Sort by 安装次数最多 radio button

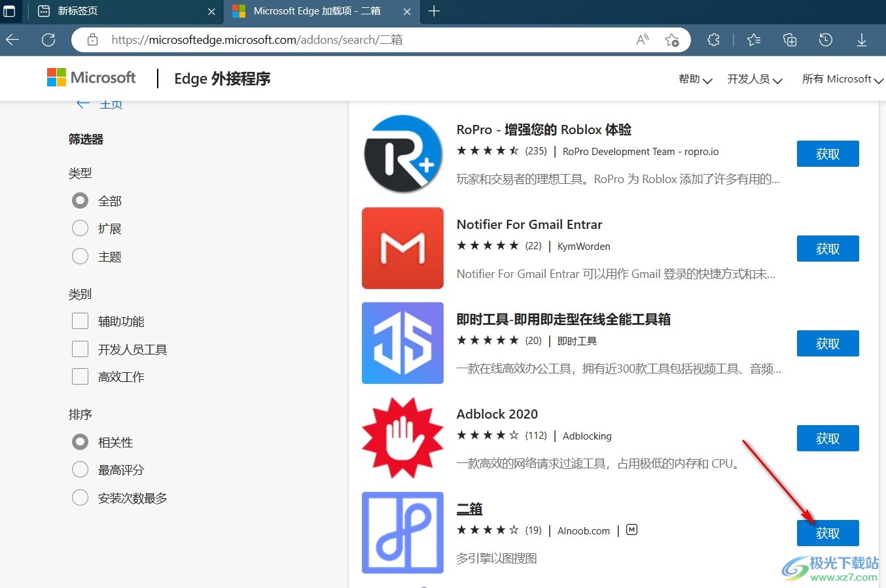pos(80,498)
